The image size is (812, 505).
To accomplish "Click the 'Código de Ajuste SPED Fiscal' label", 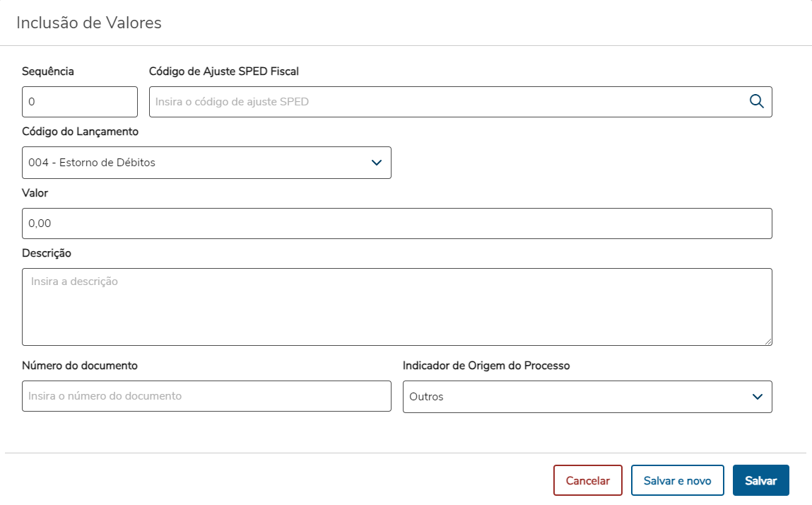I will pos(224,71).
